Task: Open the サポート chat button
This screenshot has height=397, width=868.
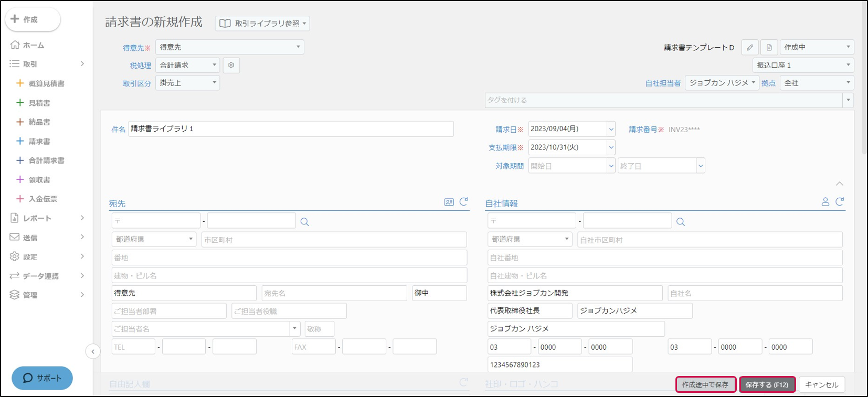Action: click(42, 378)
